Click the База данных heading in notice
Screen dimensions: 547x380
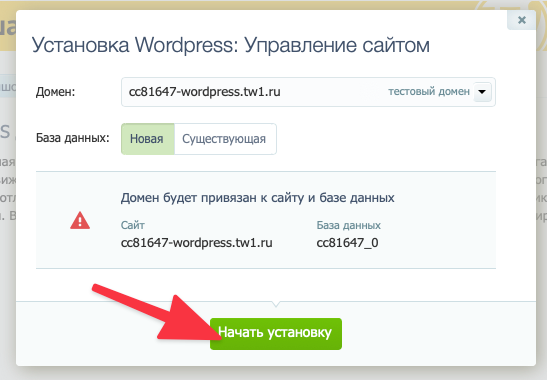tap(349, 225)
